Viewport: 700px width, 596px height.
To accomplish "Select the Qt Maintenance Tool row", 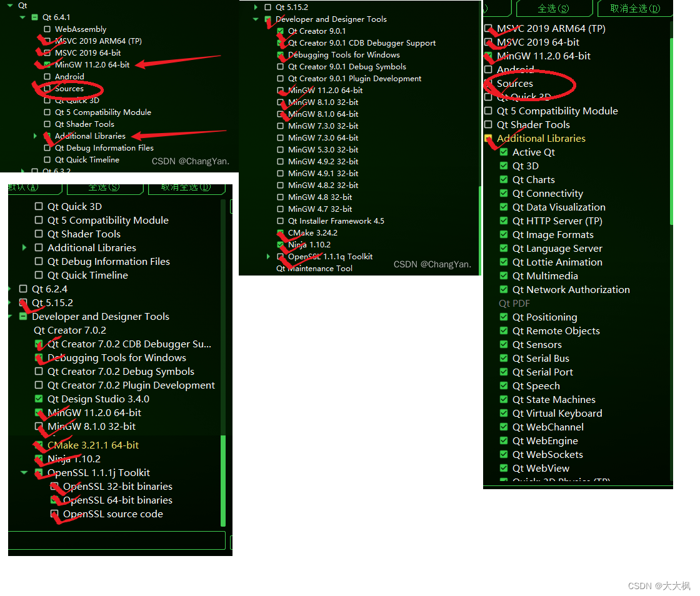I will pos(314,269).
